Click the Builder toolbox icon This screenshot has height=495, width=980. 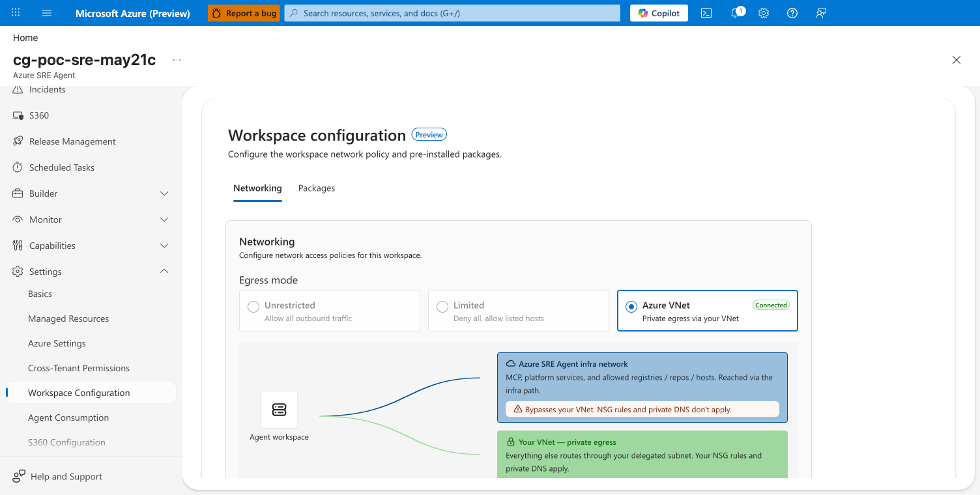pos(18,193)
